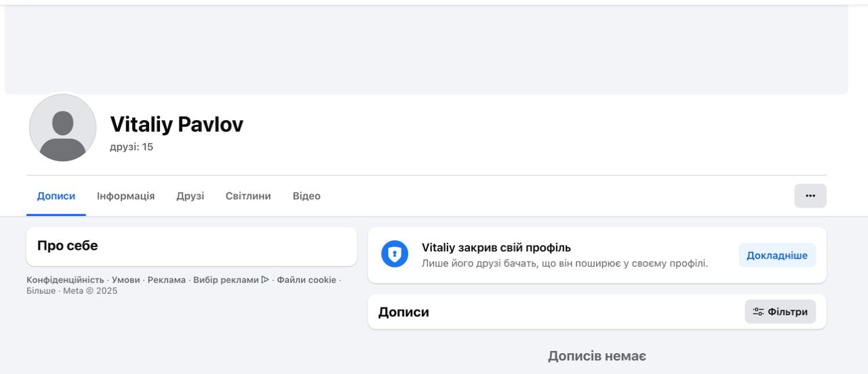Go to the Друзі tab

pyautogui.click(x=190, y=195)
